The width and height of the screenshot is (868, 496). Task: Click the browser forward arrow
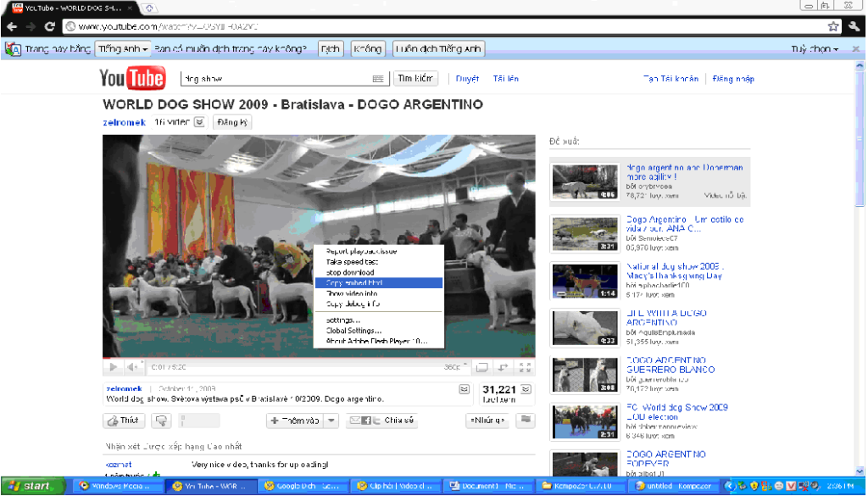point(31,26)
